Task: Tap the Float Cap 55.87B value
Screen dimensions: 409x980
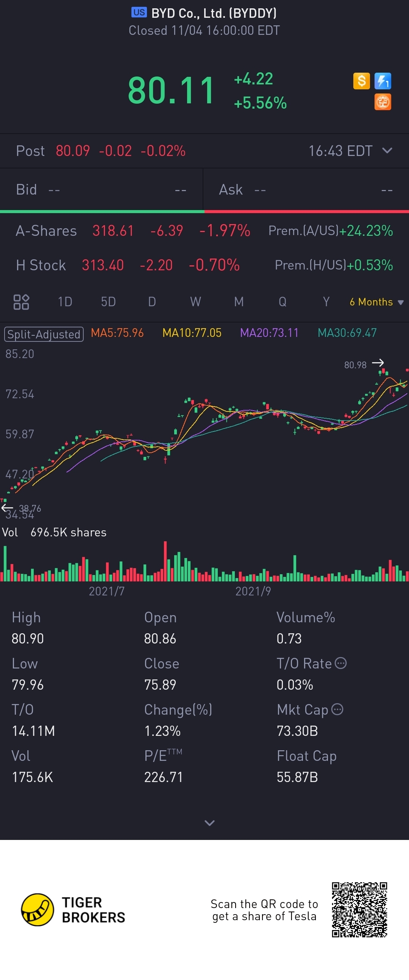Action: tap(297, 777)
